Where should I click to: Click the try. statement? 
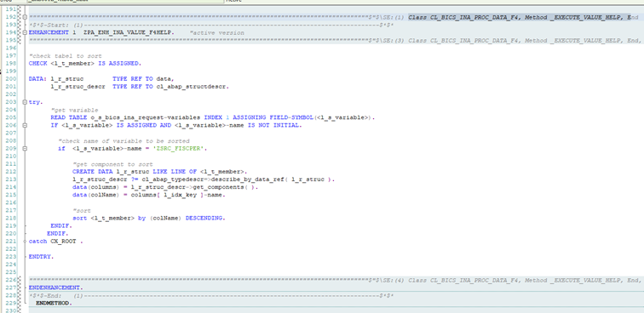[36, 102]
